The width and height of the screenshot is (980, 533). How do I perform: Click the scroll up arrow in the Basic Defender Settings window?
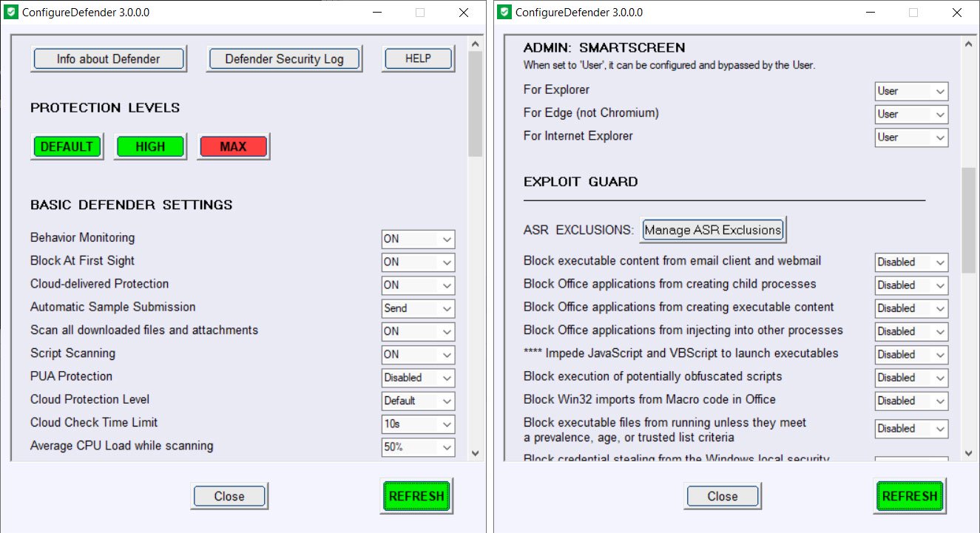pos(475,44)
